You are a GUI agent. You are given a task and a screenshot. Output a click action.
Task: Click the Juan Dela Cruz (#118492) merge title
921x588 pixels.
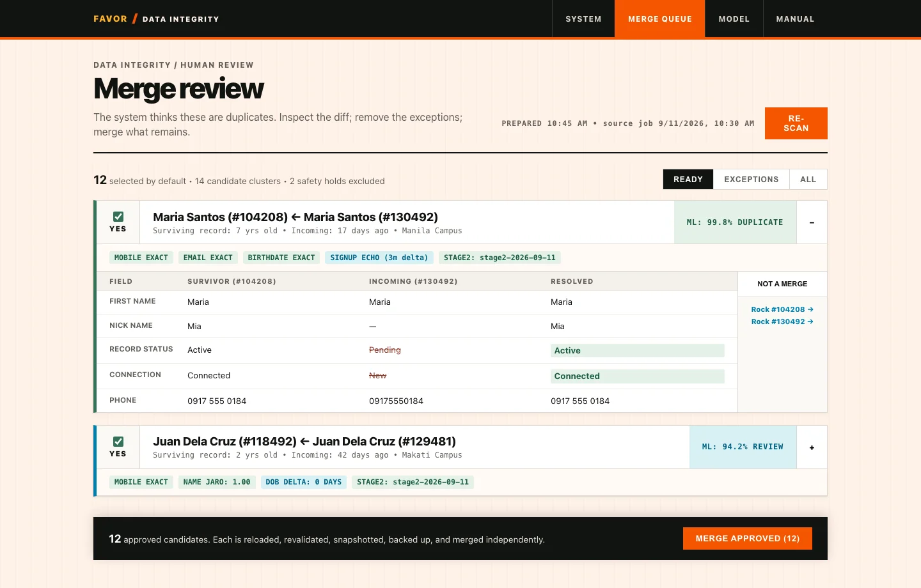(304, 442)
